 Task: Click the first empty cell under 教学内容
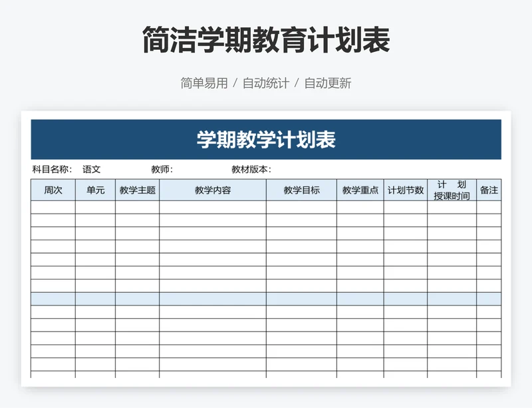pos(213,207)
